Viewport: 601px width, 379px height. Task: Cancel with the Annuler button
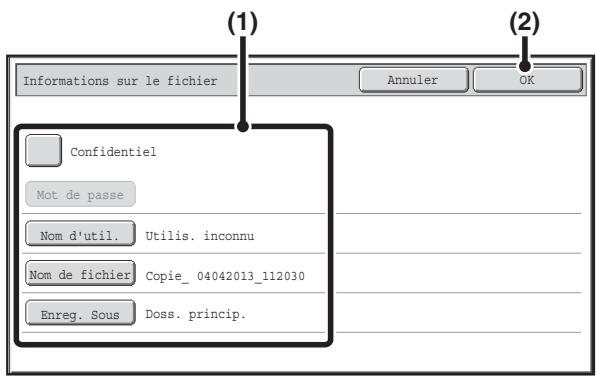(x=413, y=80)
